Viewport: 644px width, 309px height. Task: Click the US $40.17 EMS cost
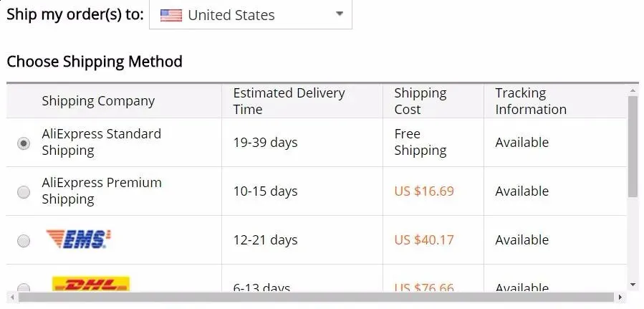coord(424,240)
